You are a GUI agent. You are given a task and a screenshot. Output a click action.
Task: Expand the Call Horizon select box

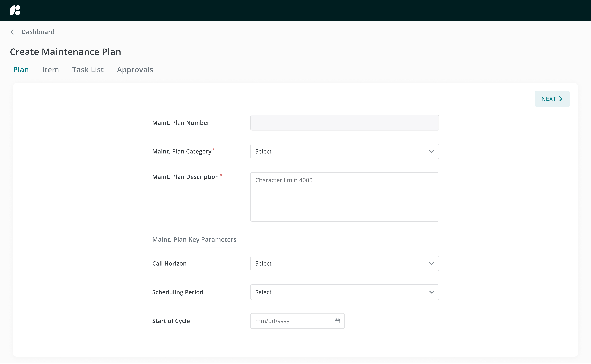click(x=344, y=263)
